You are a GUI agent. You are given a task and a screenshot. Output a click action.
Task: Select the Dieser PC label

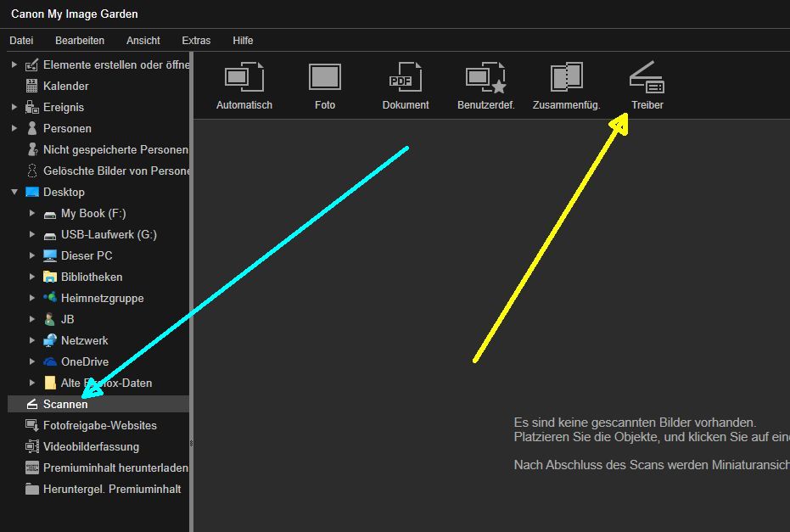pyautogui.click(x=87, y=256)
